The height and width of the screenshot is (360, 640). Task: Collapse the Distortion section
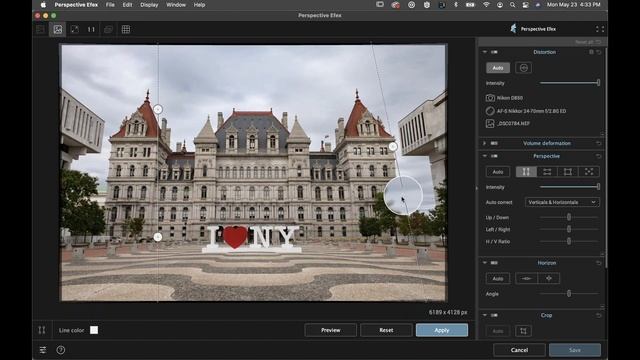tap(484, 52)
